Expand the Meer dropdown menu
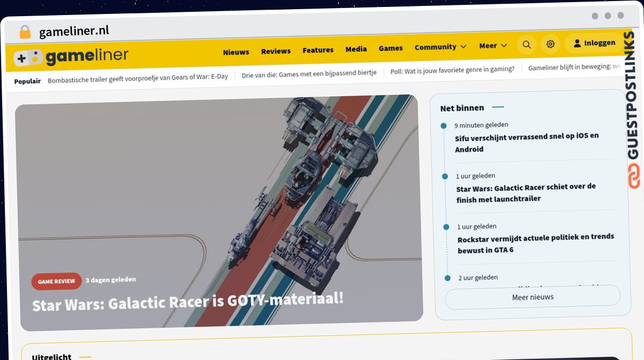 493,46
